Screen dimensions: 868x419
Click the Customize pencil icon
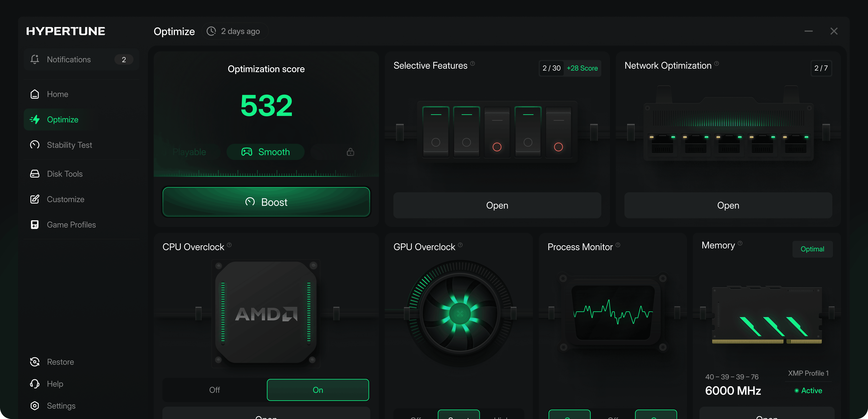click(x=35, y=199)
